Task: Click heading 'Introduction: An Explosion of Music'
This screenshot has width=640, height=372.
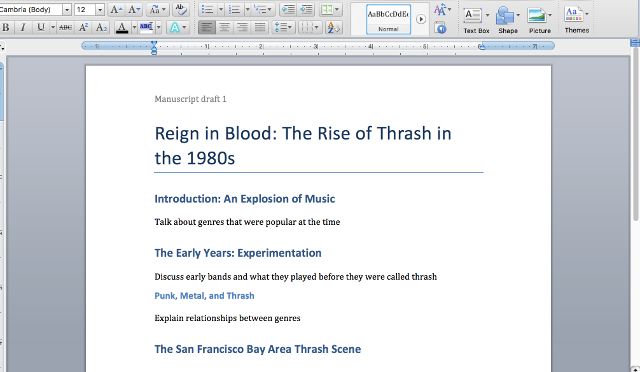Action: (x=244, y=199)
